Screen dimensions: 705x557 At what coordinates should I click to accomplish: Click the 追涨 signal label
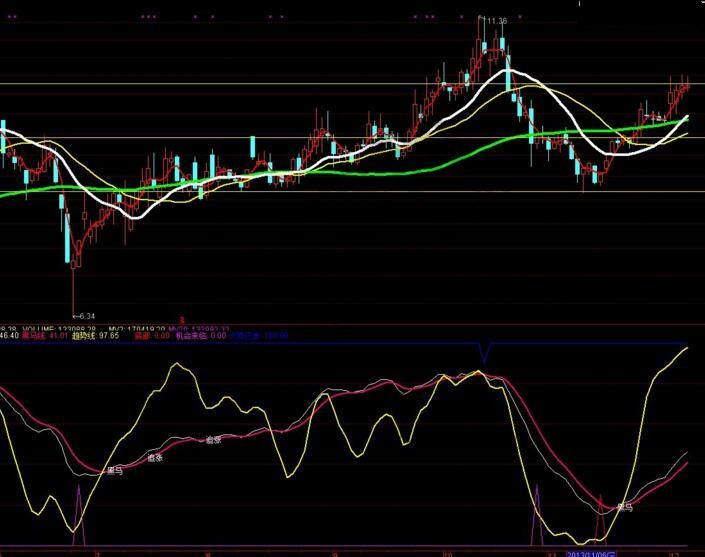click(x=213, y=439)
